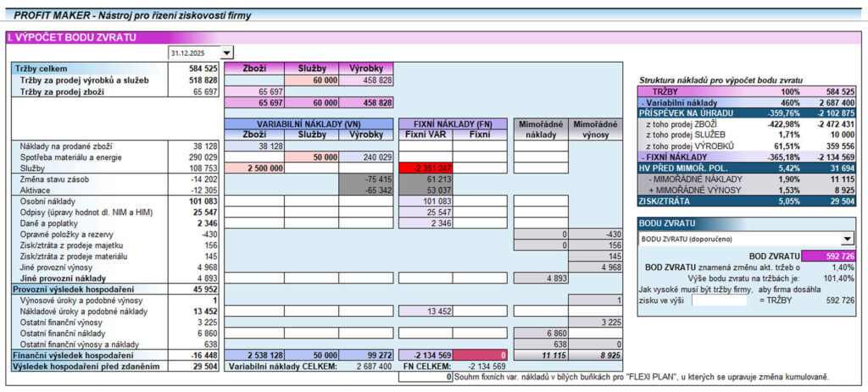Click the VARIABILNÍ NÁKLADY (VN) header
This screenshot has height=392, width=868.
click(309, 124)
